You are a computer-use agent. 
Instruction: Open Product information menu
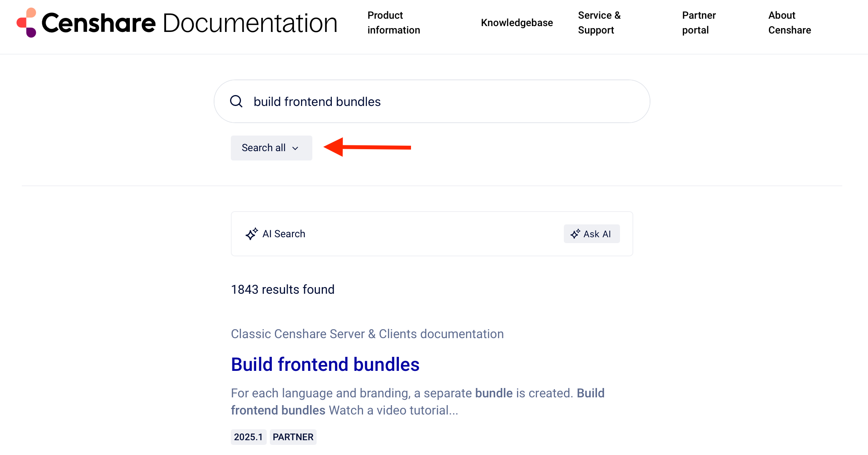(x=393, y=23)
